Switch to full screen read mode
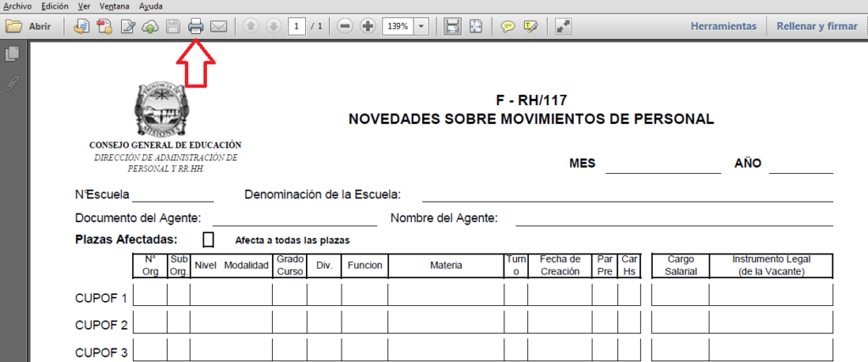The image size is (868, 362). pos(563,26)
